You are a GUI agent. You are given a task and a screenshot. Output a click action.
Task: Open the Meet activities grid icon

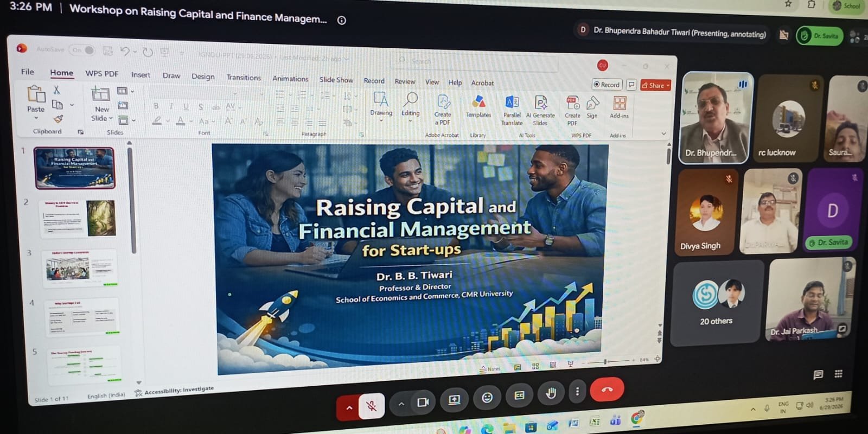[838, 374]
